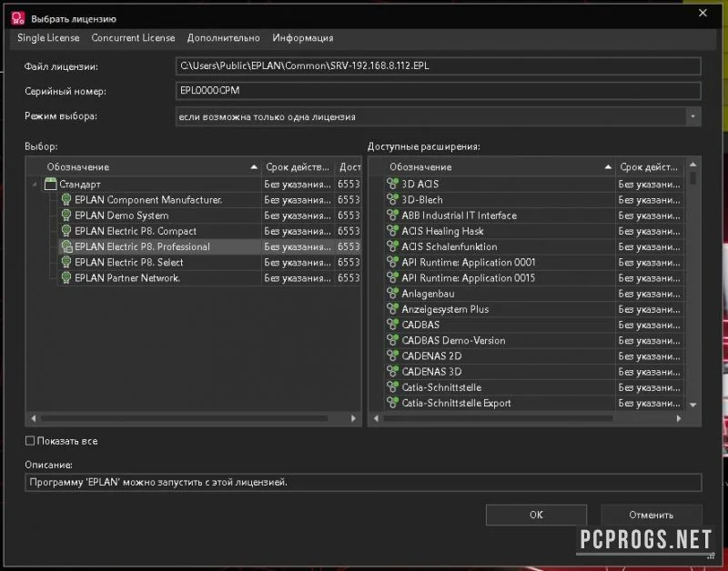This screenshot has width=728, height=571.
Task: Click extension icon beside 3D ACIS
Action: click(x=393, y=185)
